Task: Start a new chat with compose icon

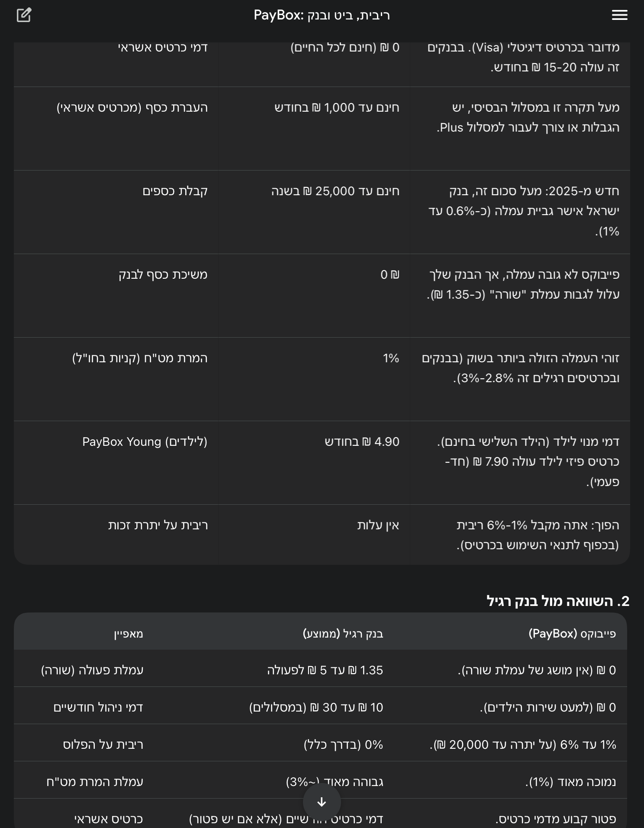Action: coord(24,15)
